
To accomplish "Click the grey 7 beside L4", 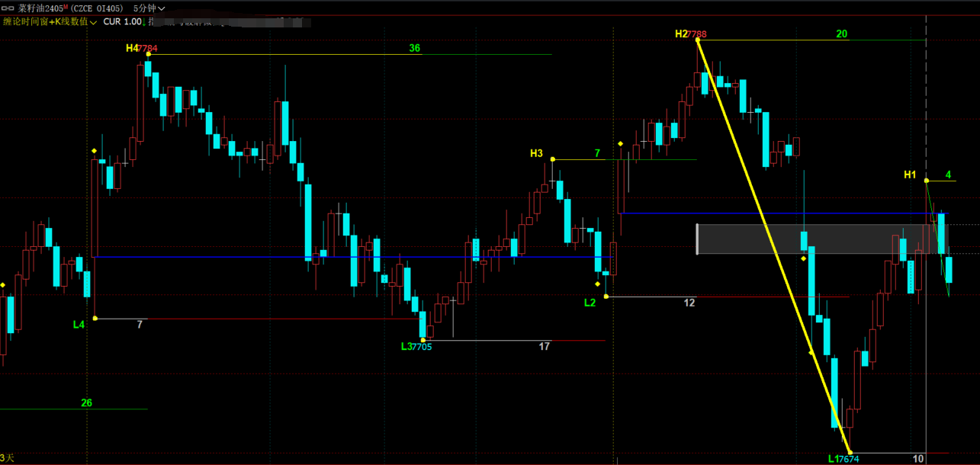I will click(140, 324).
